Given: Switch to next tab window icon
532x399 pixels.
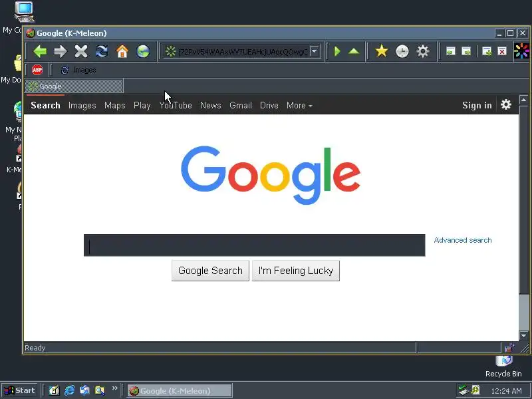Looking at the screenshot, I should click(467, 51).
